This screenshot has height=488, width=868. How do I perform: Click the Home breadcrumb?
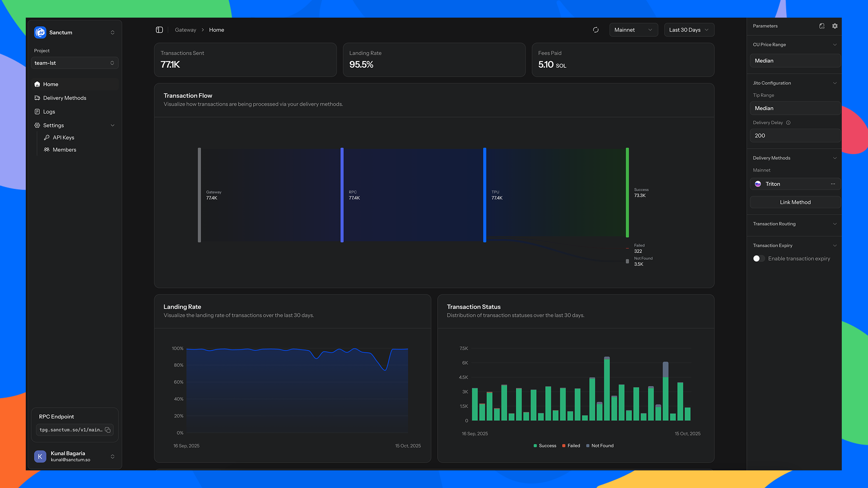(x=217, y=30)
